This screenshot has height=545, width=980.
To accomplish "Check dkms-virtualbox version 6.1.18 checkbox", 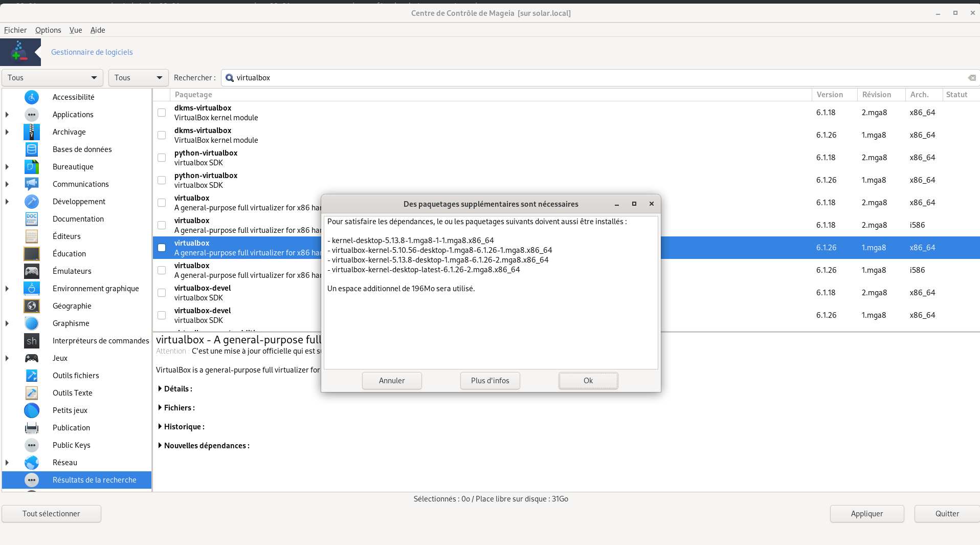I will pyautogui.click(x=162, y=113).
